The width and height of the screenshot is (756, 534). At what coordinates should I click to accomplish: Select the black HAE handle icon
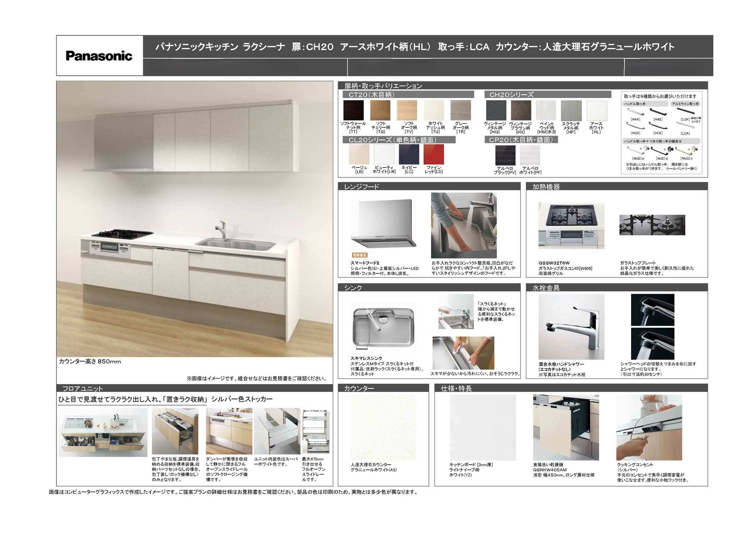658,112
